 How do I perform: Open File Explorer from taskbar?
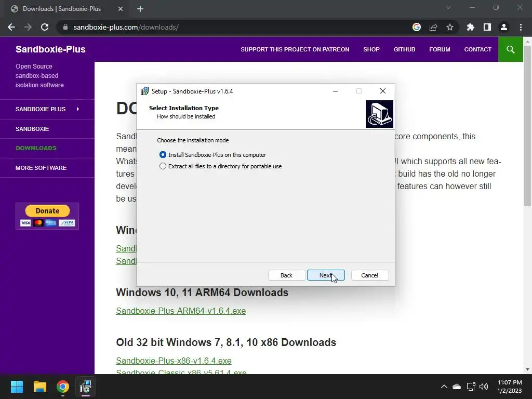(39, 387)
